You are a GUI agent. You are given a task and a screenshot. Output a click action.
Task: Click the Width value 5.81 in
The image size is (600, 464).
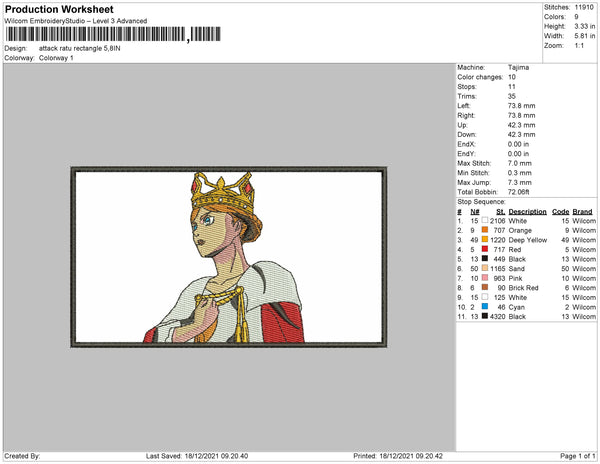coord(585,36)
